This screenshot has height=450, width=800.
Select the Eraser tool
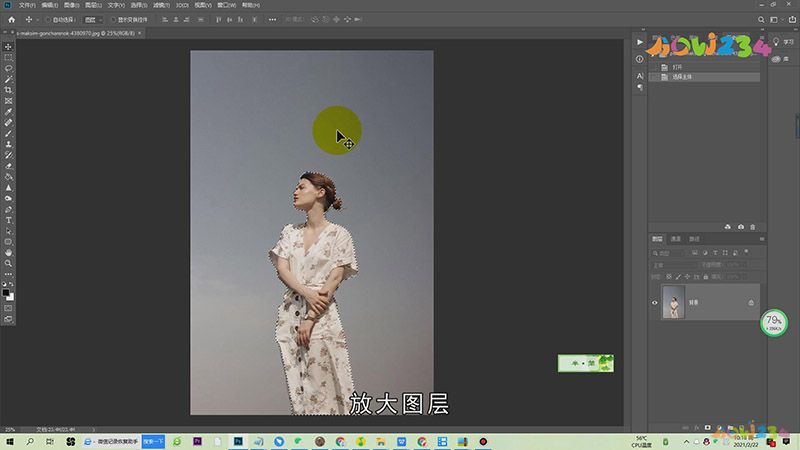(8, 166)
